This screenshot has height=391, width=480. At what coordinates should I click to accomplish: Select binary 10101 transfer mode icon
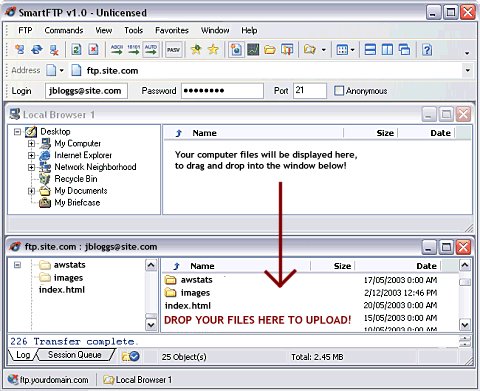click(133, 50)
